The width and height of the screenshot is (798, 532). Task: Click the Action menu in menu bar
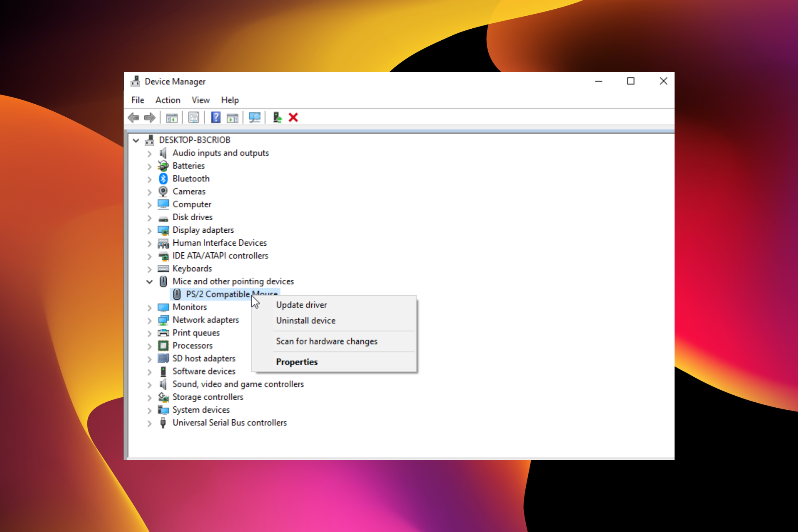[167, 100]
